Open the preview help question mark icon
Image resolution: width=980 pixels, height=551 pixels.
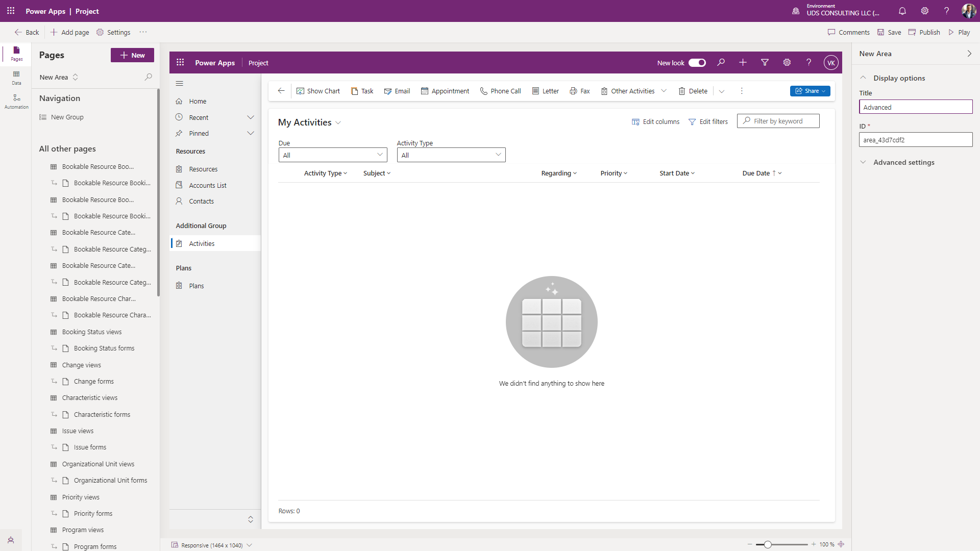(808, 62)
